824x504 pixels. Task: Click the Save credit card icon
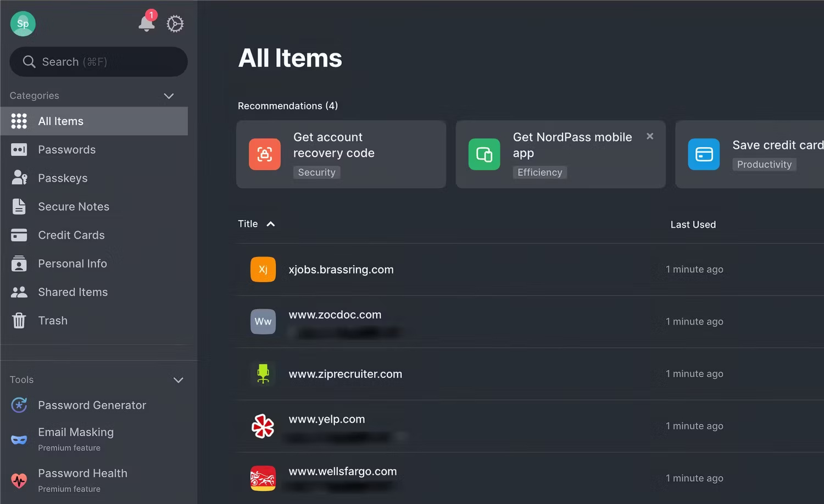pos(704,154)
